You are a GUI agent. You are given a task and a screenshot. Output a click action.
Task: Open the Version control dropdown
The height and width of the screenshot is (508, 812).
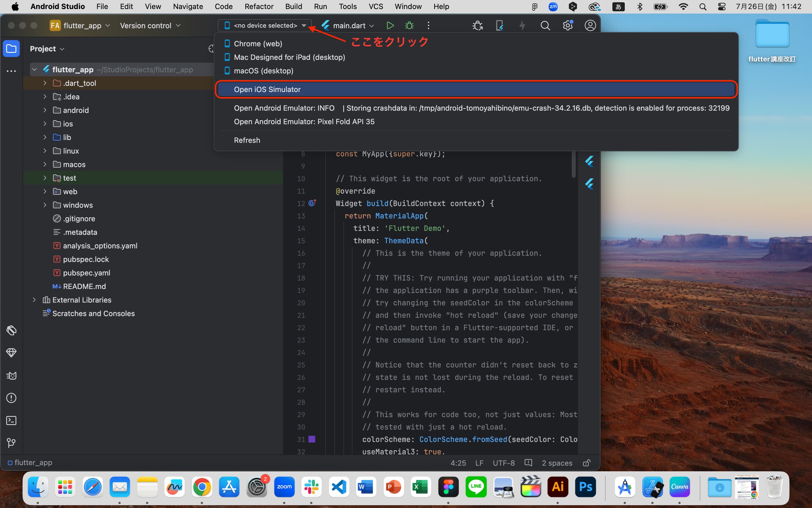pyautogui.click(x=150, y=25)
